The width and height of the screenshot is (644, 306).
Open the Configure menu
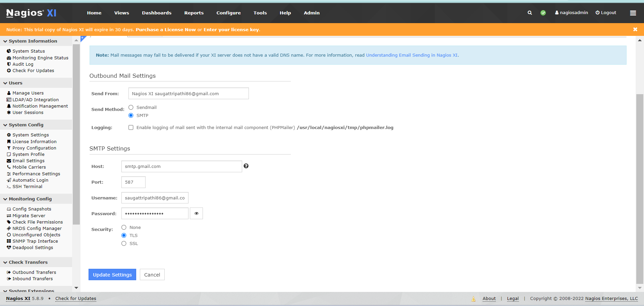228,13
